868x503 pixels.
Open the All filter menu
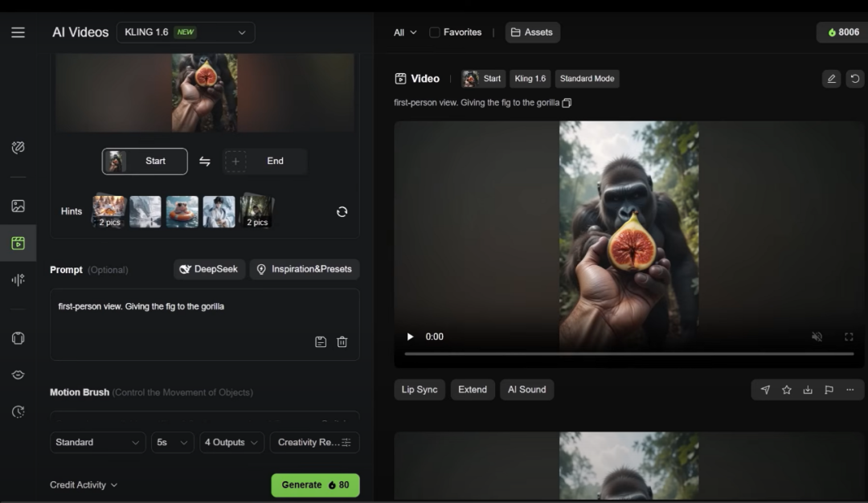click(405, 32)
